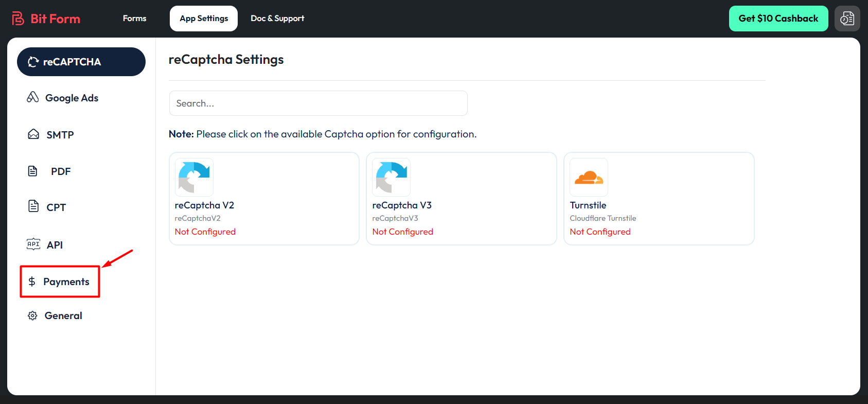Click the Cloudflare Turnstile cloud icon
This screenshot has height=404, width=868.
tap(589, 178)
